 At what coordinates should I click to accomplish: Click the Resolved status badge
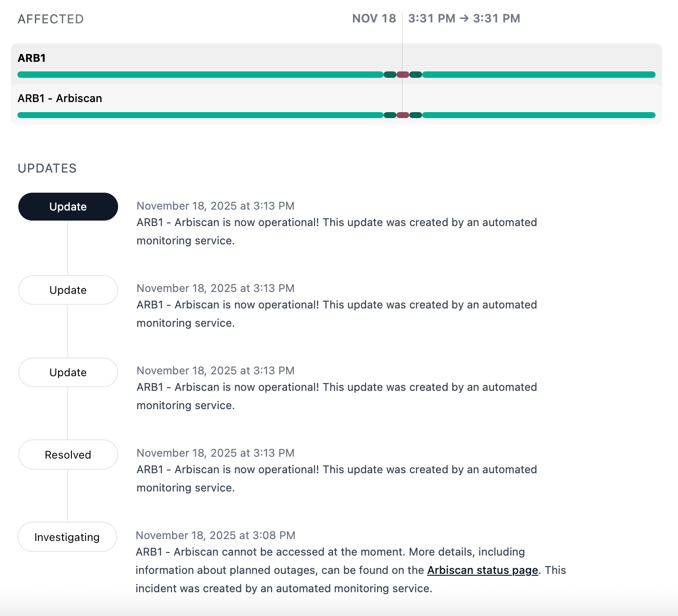[68, 455]
